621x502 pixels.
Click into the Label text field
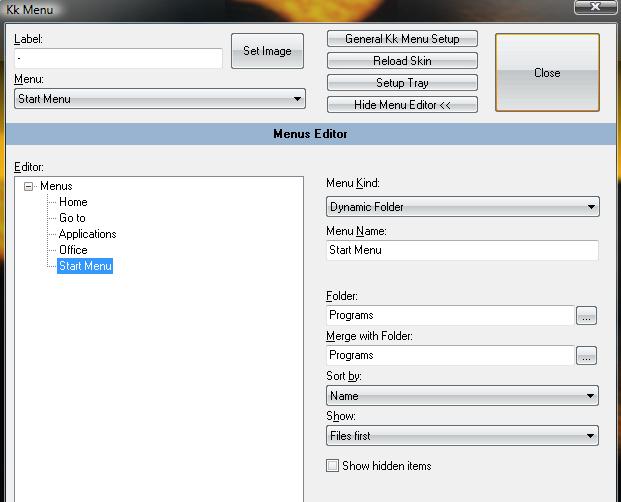118,58
